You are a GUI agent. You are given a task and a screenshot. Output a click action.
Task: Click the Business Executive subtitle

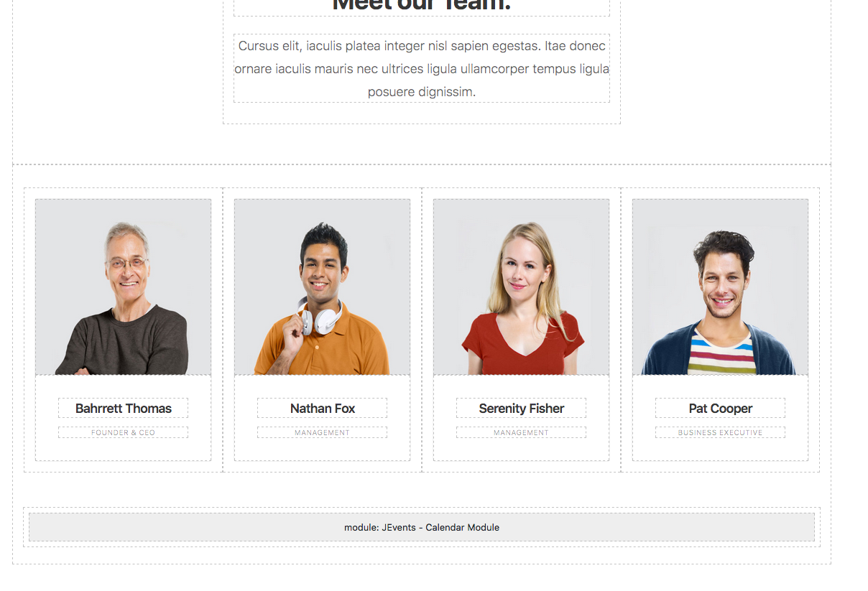click(720, 432)
